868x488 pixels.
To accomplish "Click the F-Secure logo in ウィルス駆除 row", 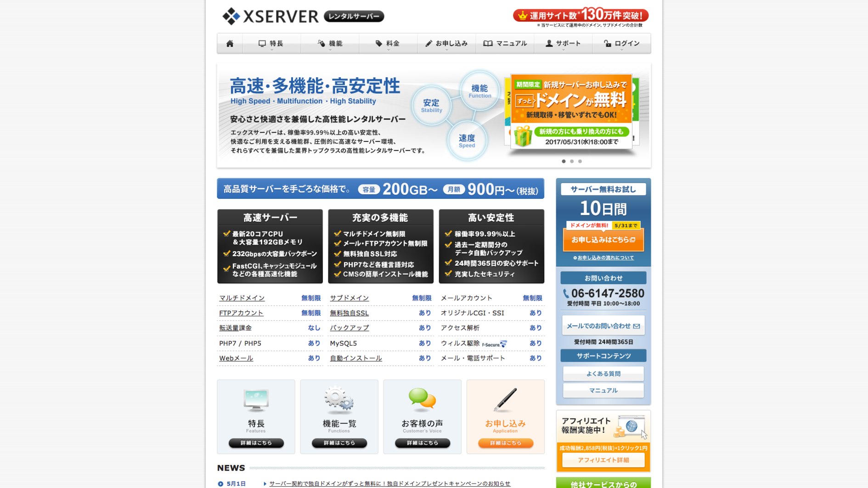I will [494, 344].
